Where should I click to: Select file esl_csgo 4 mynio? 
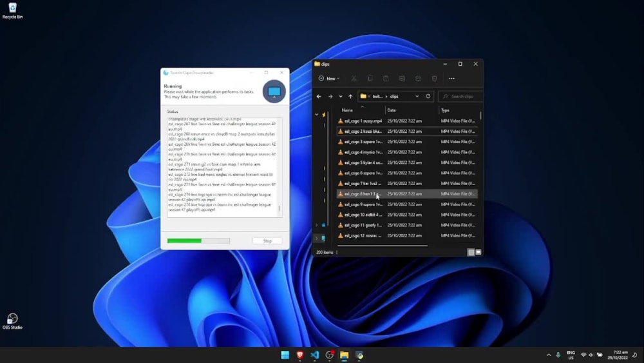407,152
